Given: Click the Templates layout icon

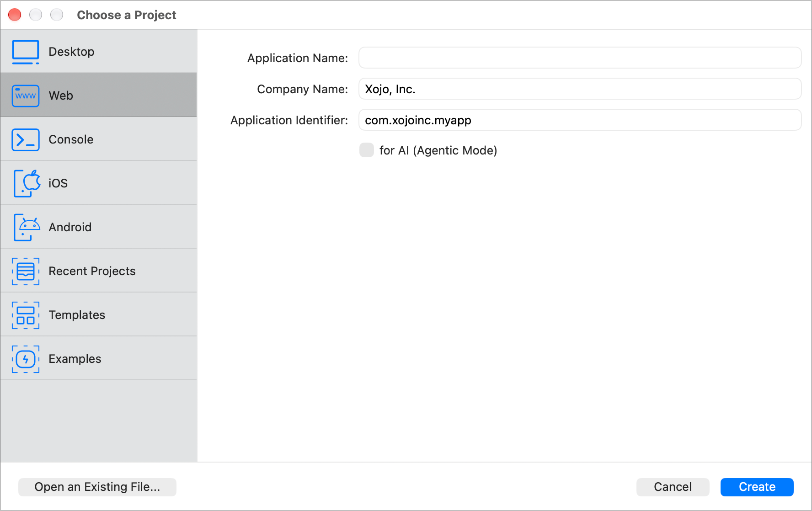Looking at the screenshot, I should click(26, 315).
